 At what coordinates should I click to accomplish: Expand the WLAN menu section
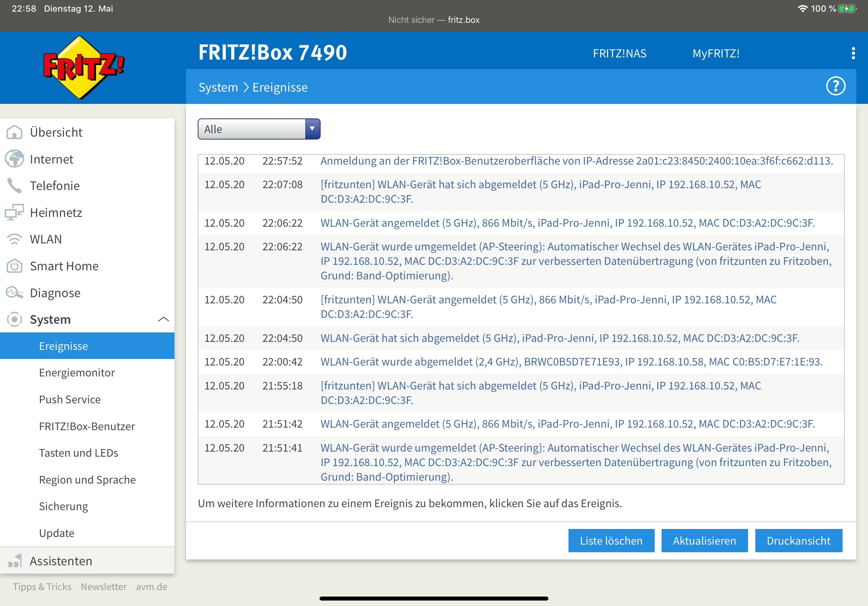coord(45,239)
